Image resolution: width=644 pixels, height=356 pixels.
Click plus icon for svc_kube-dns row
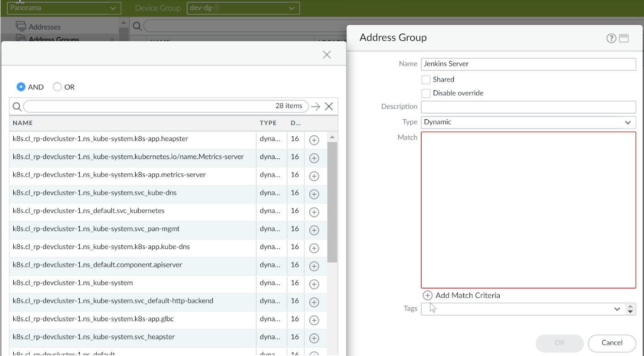(x=314, y=194)
